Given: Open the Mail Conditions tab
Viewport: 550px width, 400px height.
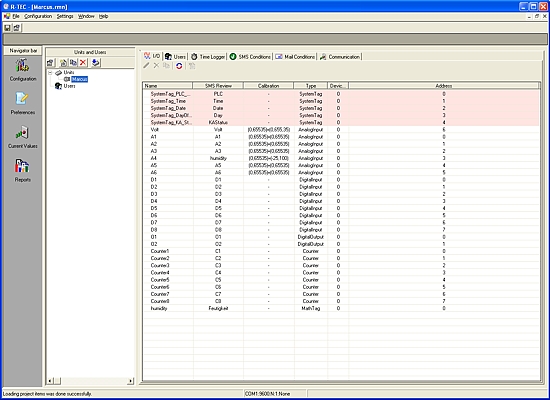Looking at the screenshot, I should coord(295,56).
